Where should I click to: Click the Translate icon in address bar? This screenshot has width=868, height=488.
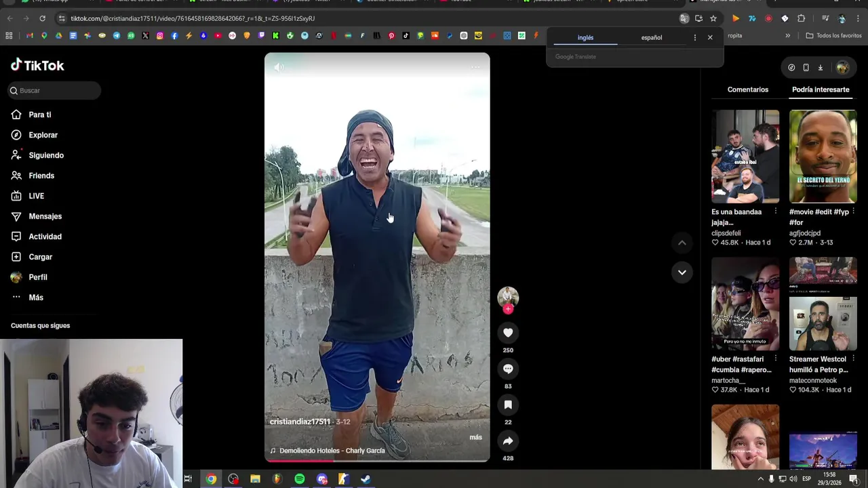[x=684, y=18]
